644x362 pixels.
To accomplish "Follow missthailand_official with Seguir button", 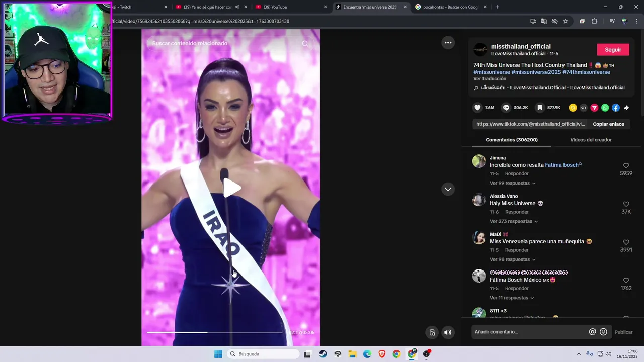I will 613,50.
